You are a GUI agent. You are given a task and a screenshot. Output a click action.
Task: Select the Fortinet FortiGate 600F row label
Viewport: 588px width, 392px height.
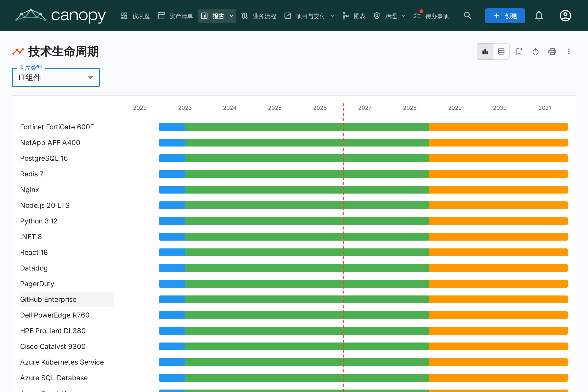tap(57, 127)
